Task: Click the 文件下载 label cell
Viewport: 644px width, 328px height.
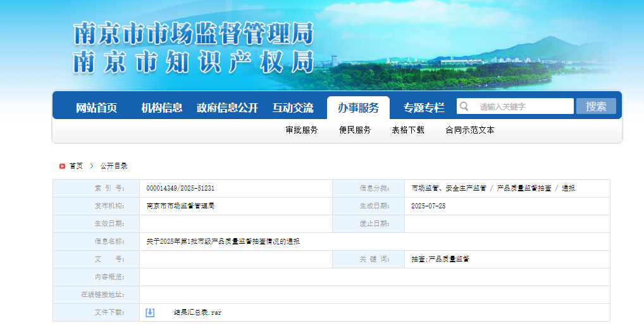Action: 96,312
